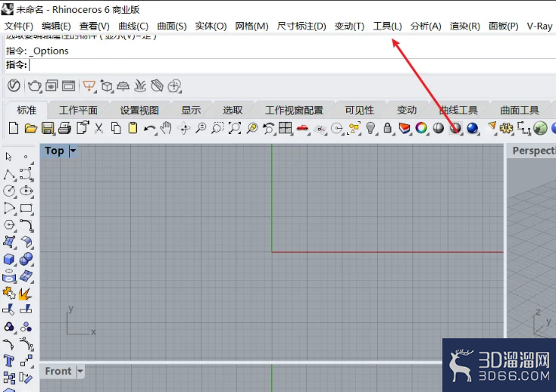This screenshot has width=556, height=392.
Task: Click the Perspective viewport title
Action: tap(534, 151)
